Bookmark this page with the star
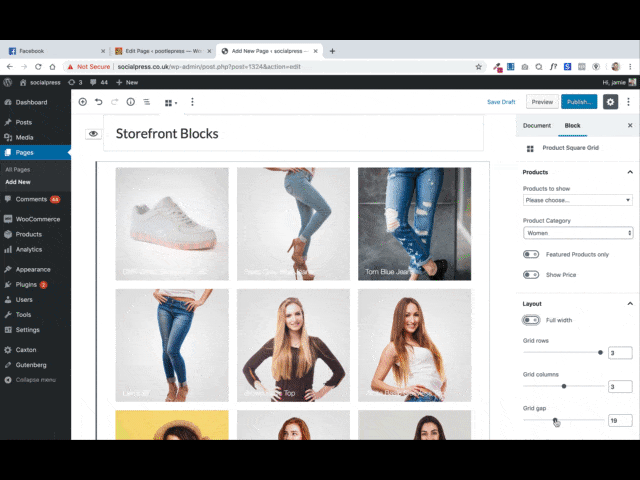This screenshot has width=640, height=480. click(x=478, y=67)
